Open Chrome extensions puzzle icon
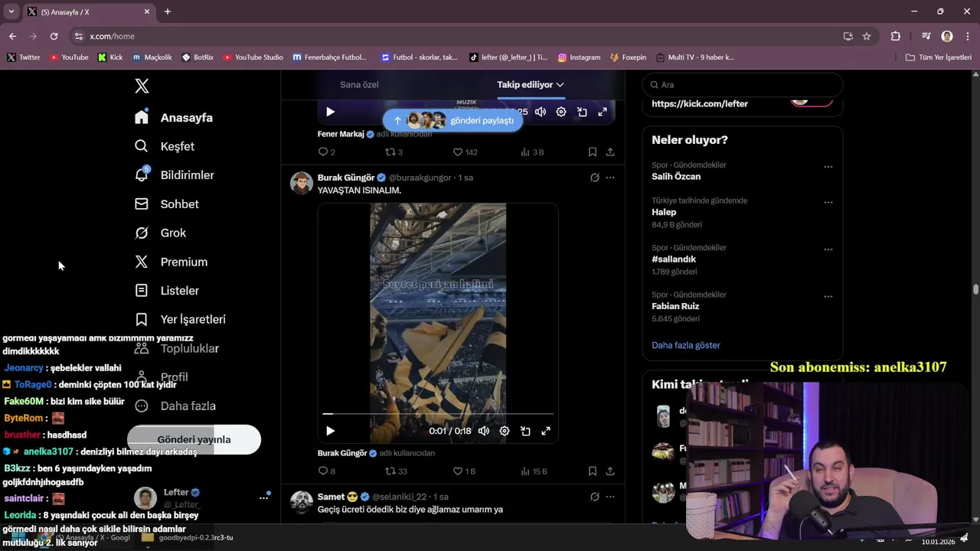 pos(896,36)
